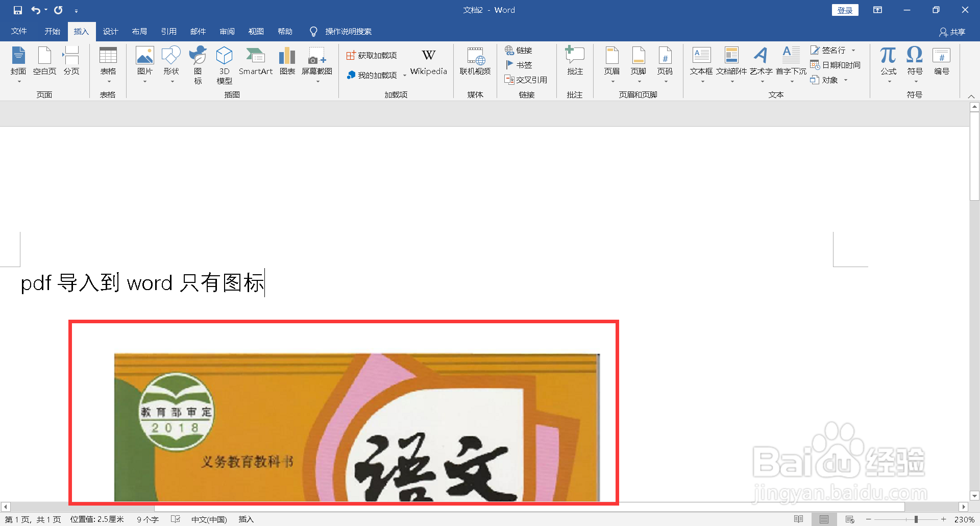Insert a footer (页脚)

(639, 65)
